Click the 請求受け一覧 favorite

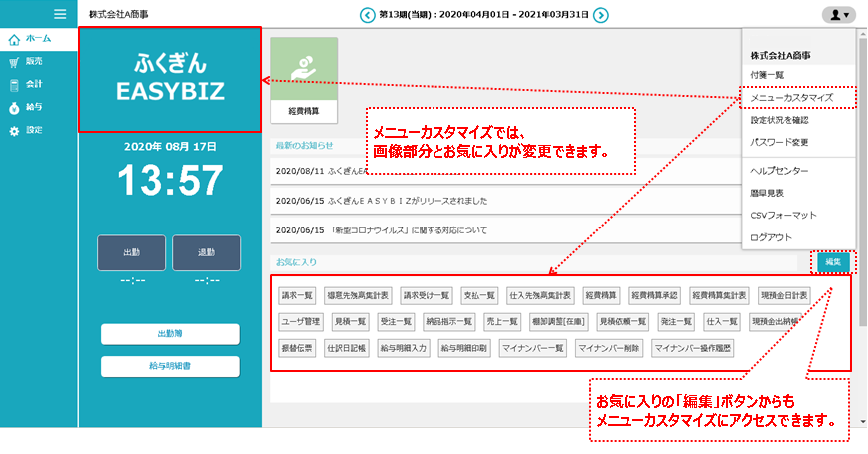coord(427,295)
